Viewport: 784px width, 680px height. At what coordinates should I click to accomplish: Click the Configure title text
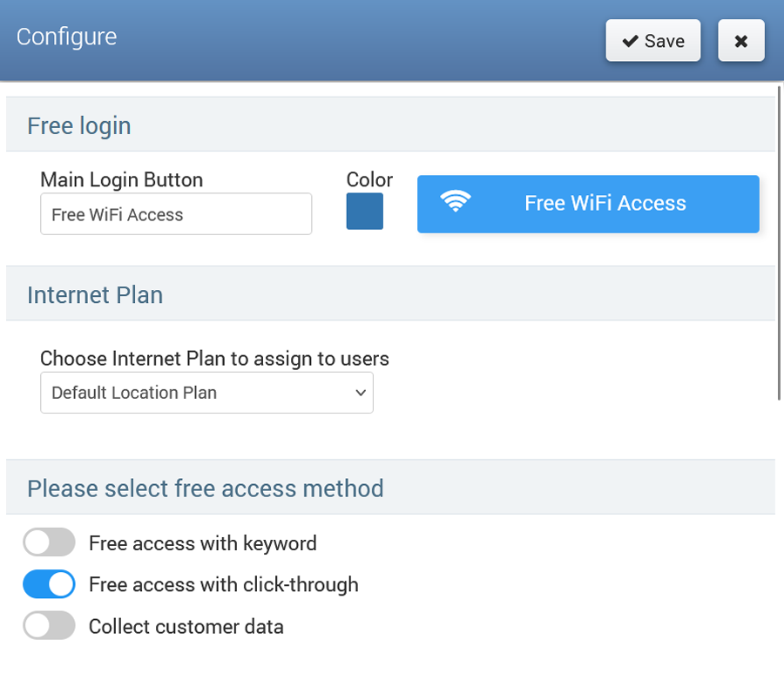point(67,37)
